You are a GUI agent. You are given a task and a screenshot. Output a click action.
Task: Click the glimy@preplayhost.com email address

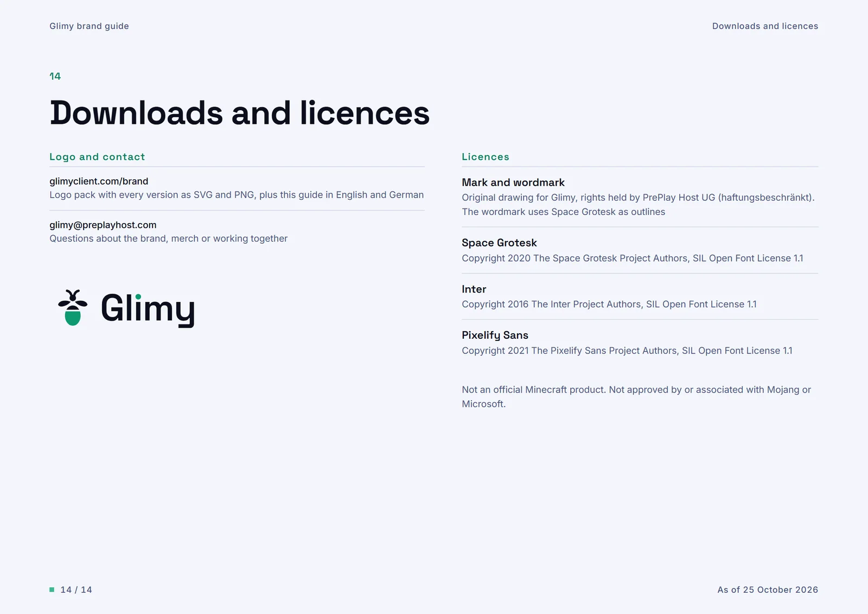pos(103,225)
